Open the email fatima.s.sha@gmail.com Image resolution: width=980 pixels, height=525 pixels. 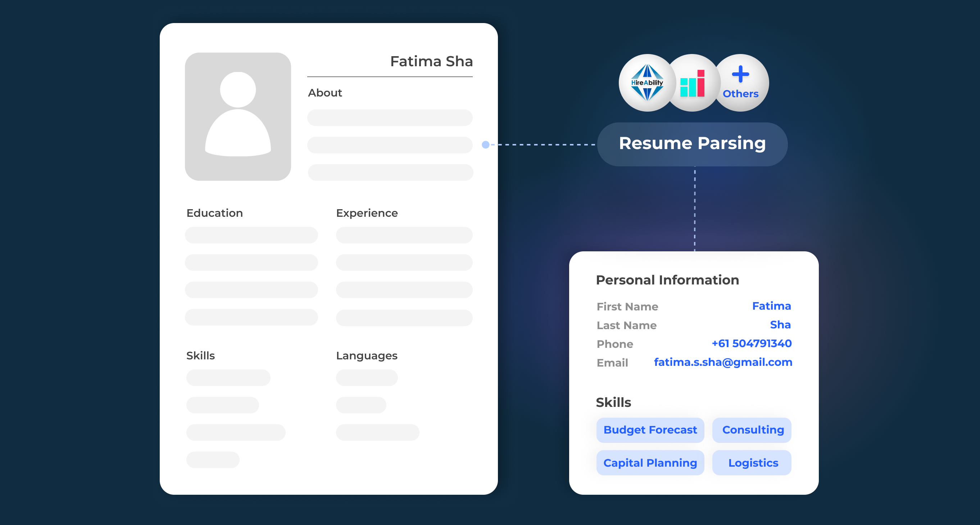[722, 362]
